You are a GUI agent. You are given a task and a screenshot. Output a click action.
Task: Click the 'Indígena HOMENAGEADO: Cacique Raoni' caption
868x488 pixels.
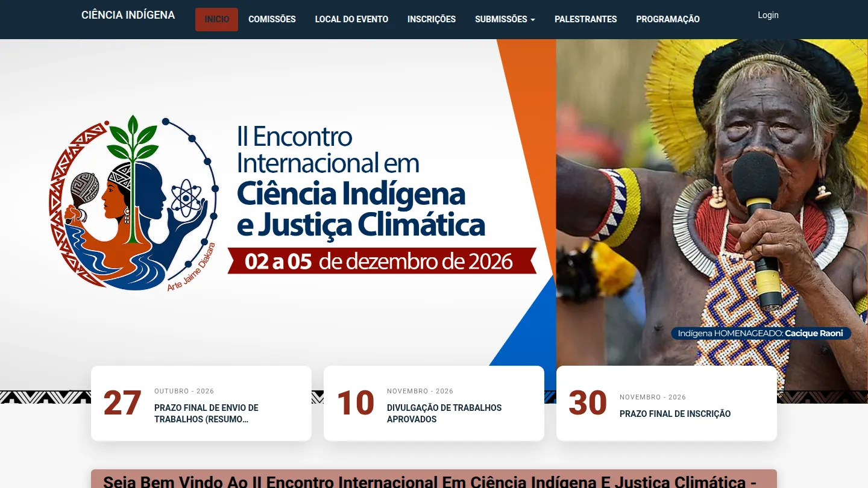click(x=761, y=333)
